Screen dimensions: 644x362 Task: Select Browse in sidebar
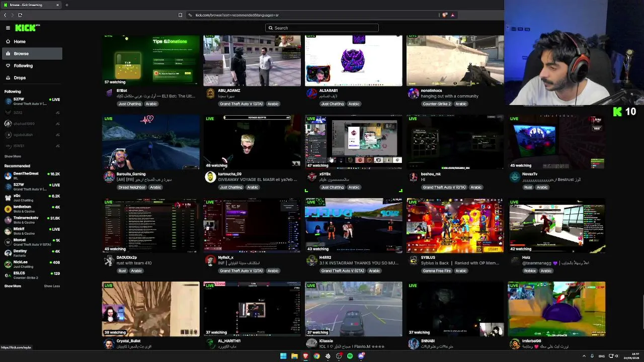(32, 53)
